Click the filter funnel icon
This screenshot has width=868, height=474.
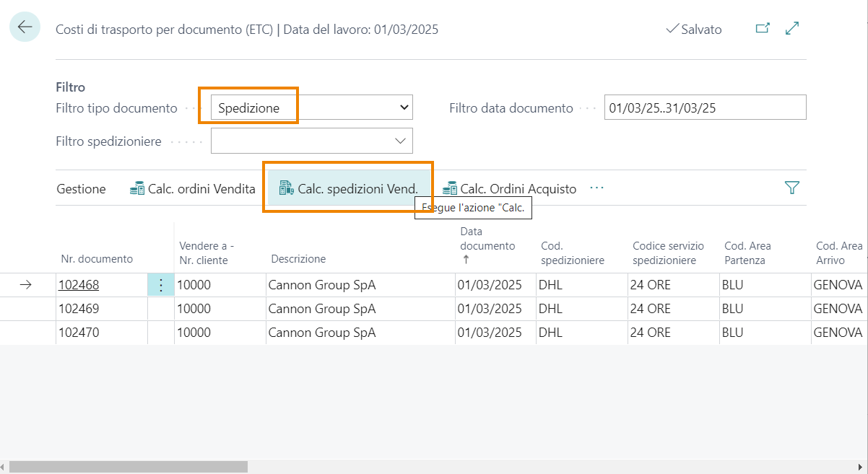point(791,188)
